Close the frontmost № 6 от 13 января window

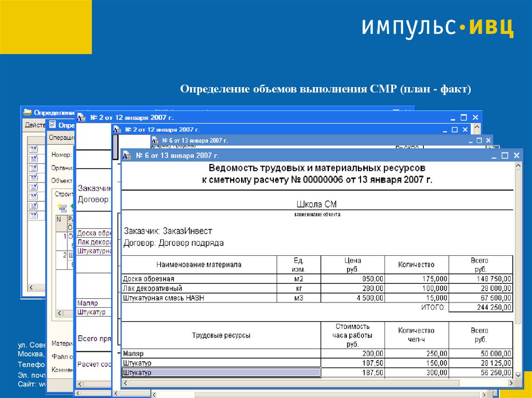coord(516,155)
